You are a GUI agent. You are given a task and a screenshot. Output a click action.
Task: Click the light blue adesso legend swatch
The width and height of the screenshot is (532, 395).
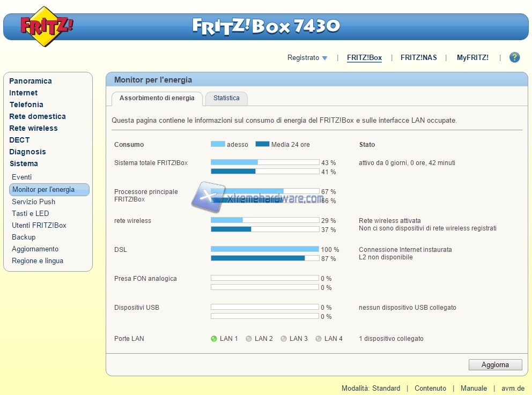pos(218,144)
